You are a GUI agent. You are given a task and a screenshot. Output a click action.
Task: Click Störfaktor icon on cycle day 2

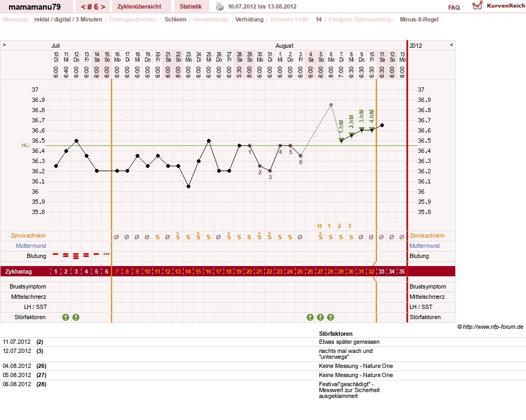click(x=66, y=317)
